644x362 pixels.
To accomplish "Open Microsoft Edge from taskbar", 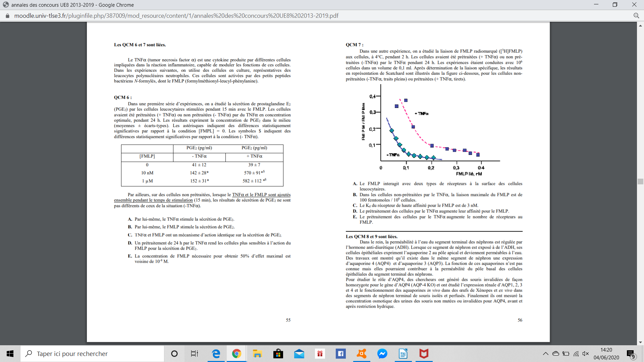I will 216,354.
